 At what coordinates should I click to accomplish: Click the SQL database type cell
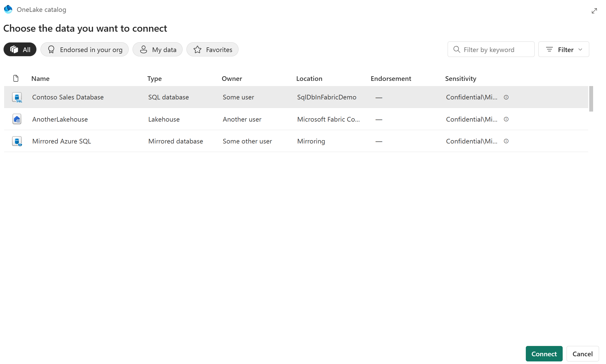pyautogui.click(x=169, y=97)
